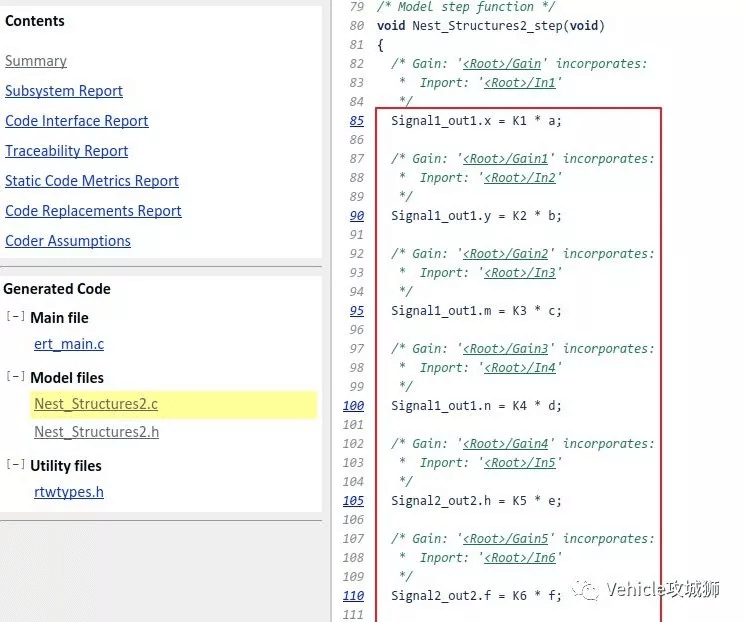Follow the <Root>/In1 block link
Screen dimensions: 744x622
click(x=520, y=83)
